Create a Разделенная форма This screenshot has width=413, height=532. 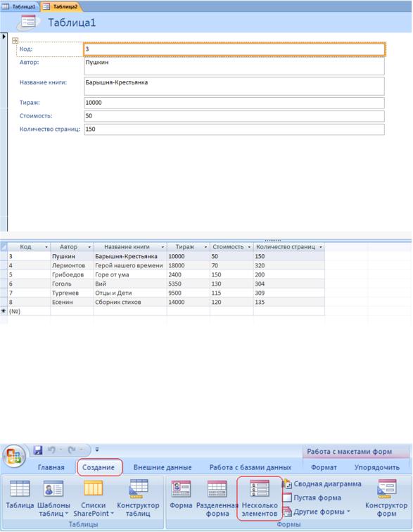(x=217, y=498)
